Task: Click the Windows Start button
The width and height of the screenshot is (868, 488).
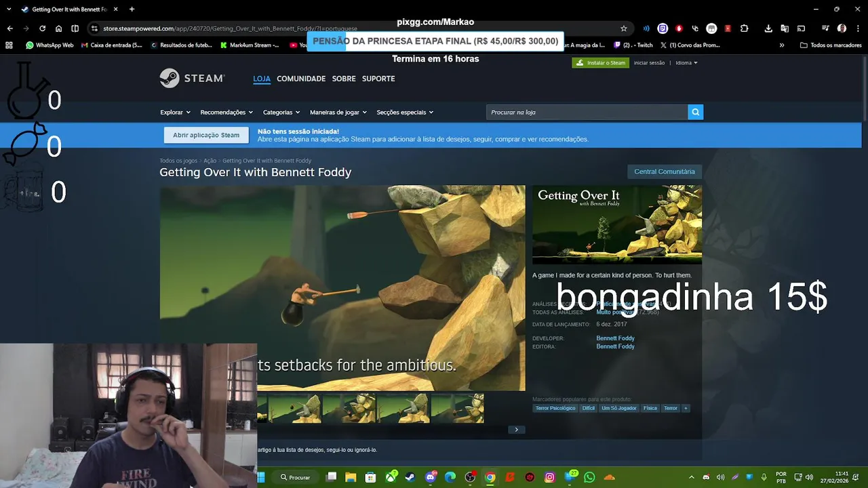Action: pyautogui.click(x=261, y=477)
